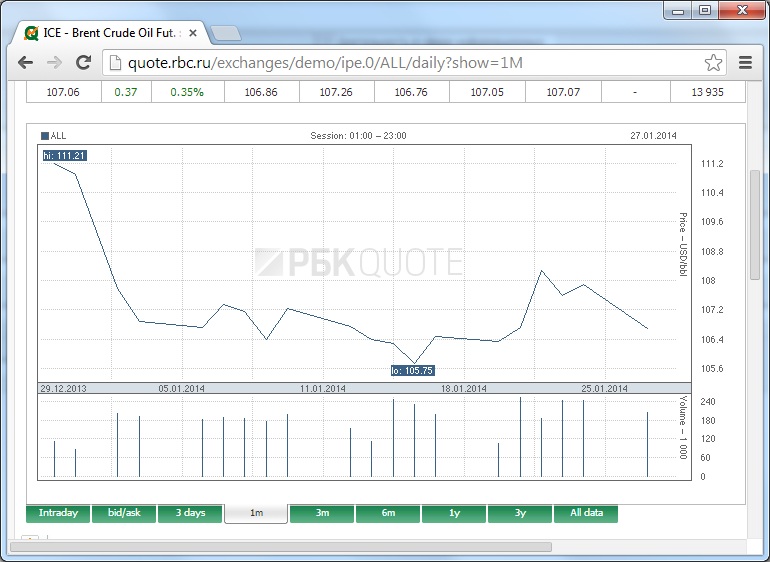
Task: Click the 240 volume axis label
Action: [x=708, y=402]
